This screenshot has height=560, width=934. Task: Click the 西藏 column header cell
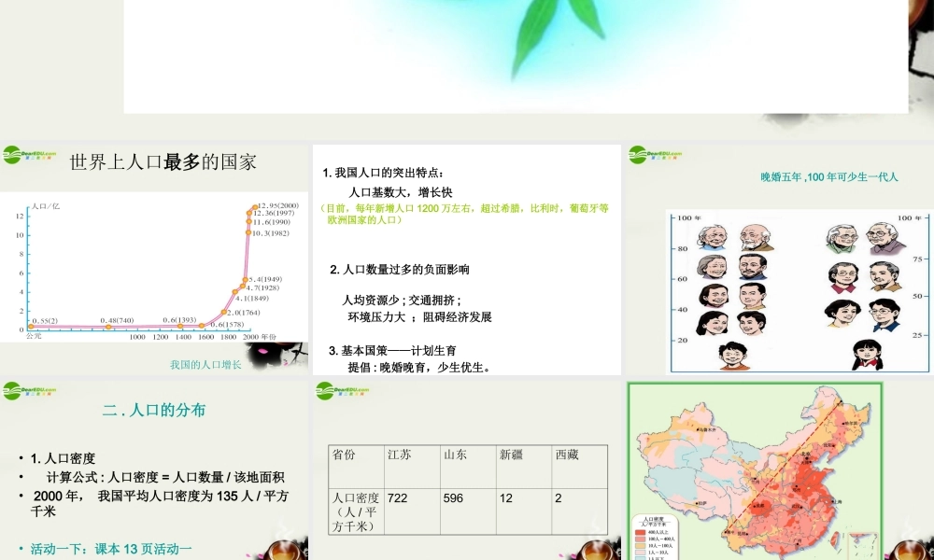(x=580, y=467)
